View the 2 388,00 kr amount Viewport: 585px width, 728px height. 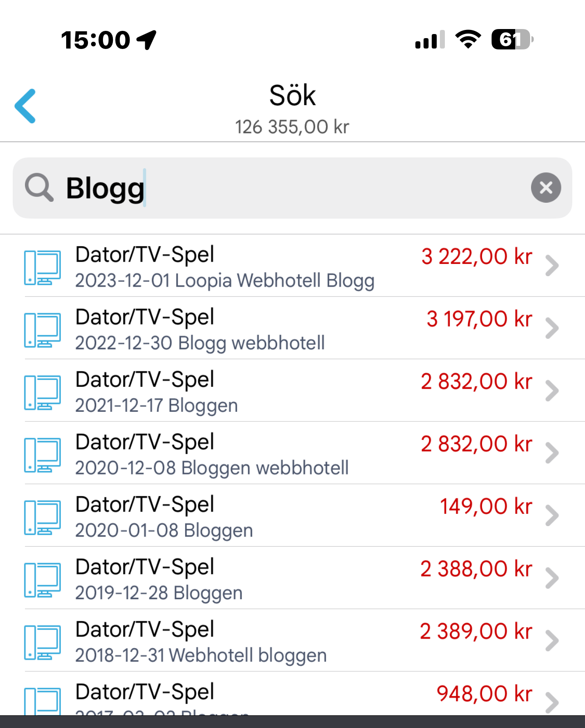[x=476, y=569]
